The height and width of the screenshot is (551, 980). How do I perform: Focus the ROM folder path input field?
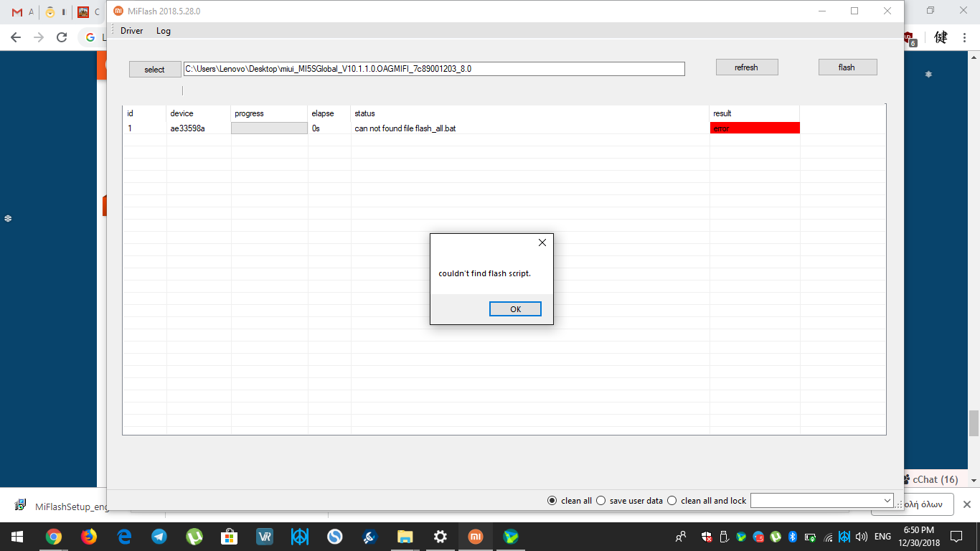tap(434, 69)
